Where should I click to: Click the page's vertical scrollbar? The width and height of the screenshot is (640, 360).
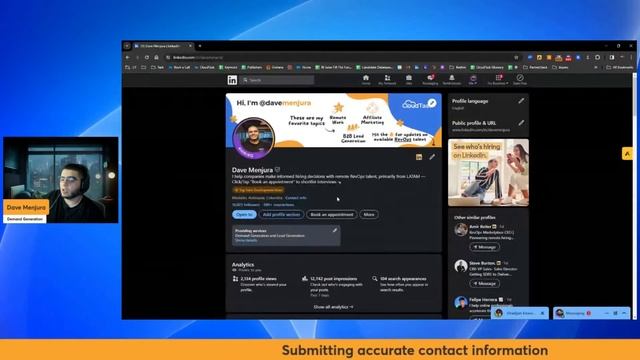point(634,196)
